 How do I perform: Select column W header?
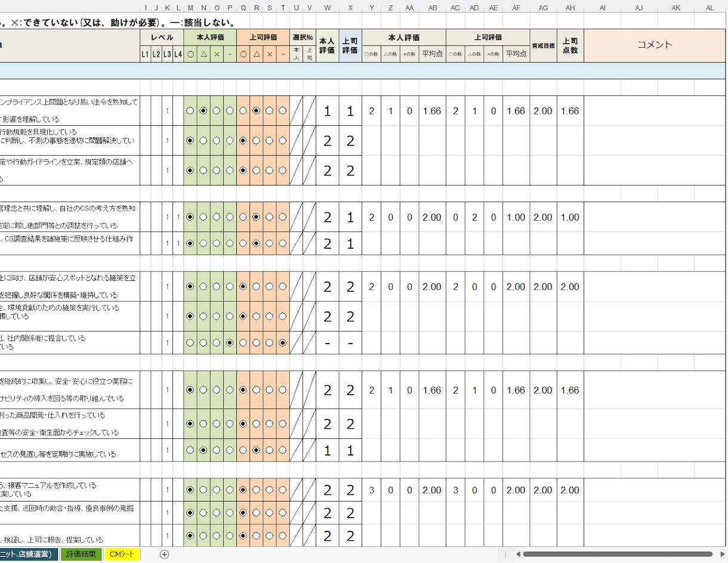328,8
